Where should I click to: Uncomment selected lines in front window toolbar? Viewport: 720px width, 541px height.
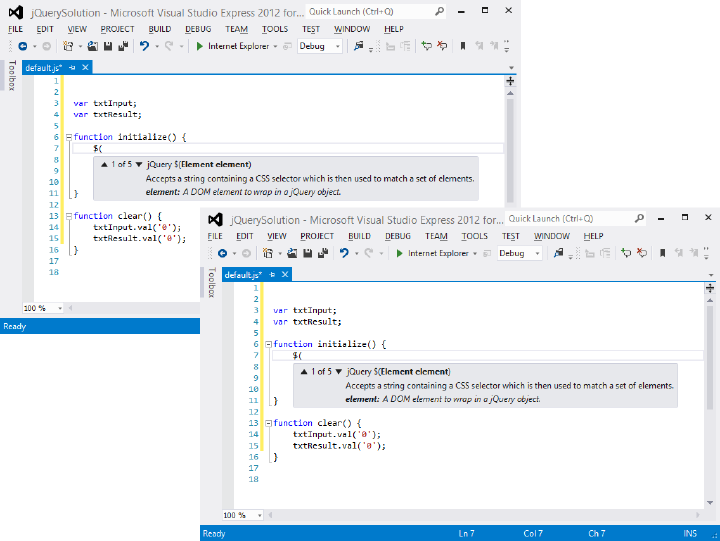[641, 253]
